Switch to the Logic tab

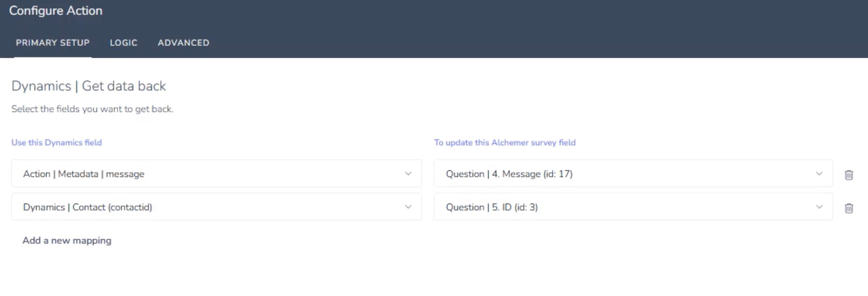click(123, 43)
